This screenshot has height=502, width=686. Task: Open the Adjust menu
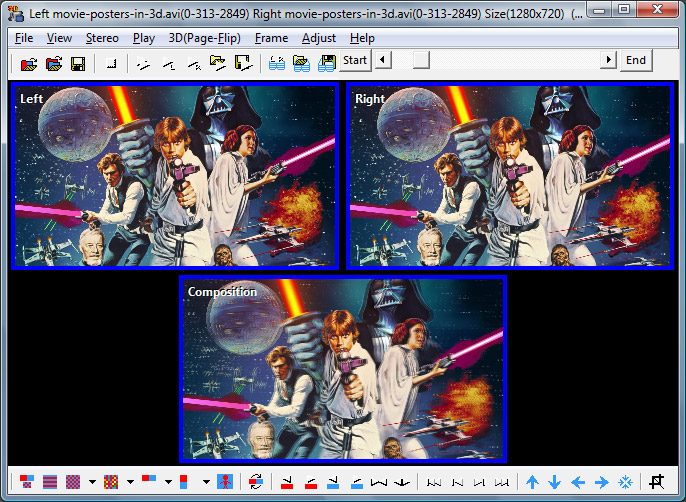point(318,38)
